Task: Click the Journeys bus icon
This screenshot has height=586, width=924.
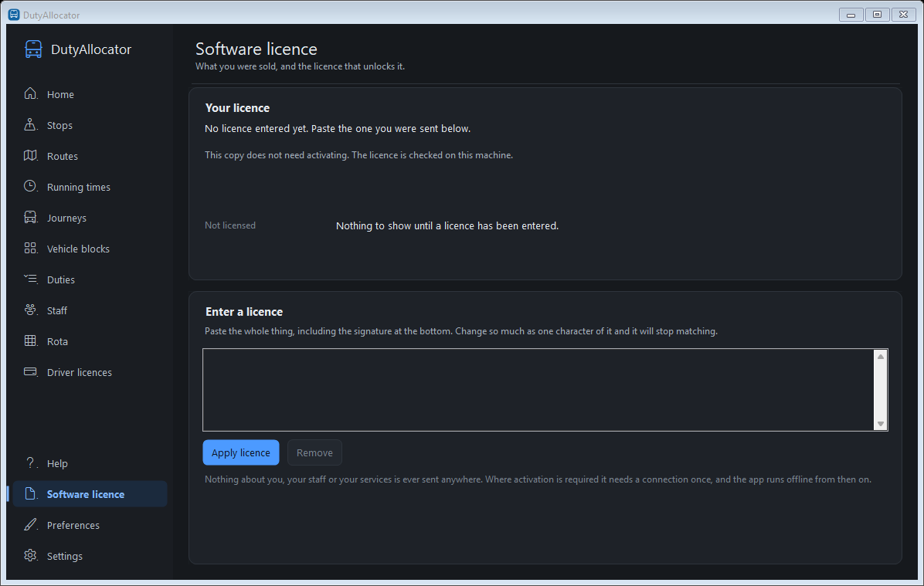Action: (31, 217)
